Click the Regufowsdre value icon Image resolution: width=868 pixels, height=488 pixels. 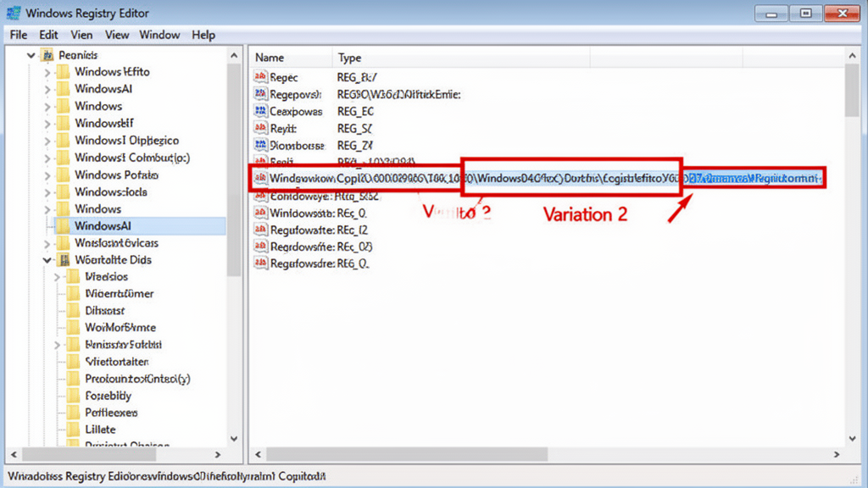[260, 263]
